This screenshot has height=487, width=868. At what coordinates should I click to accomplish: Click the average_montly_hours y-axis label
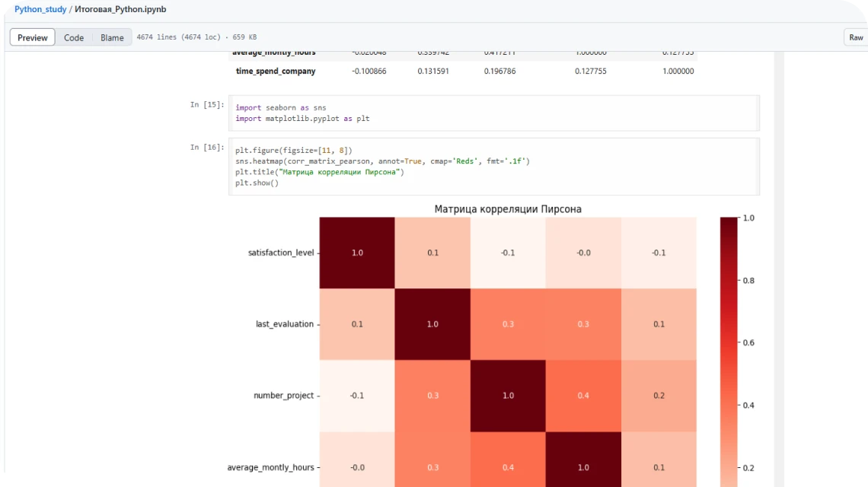click(x=270, y=467)
